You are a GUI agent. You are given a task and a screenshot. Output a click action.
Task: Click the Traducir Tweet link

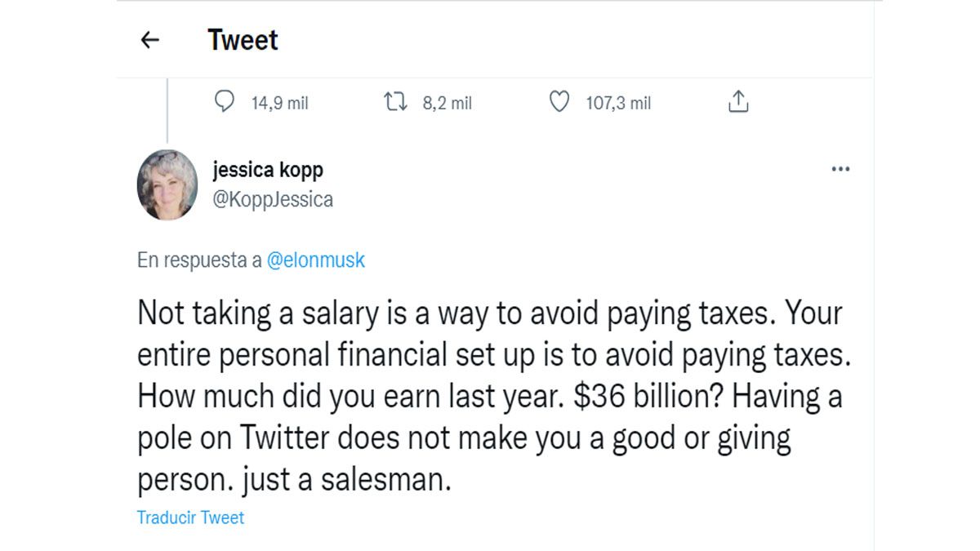189,517
